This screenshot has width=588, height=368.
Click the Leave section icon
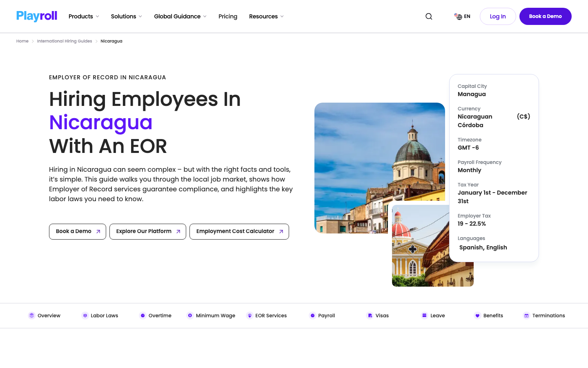(x=424, y=316)
